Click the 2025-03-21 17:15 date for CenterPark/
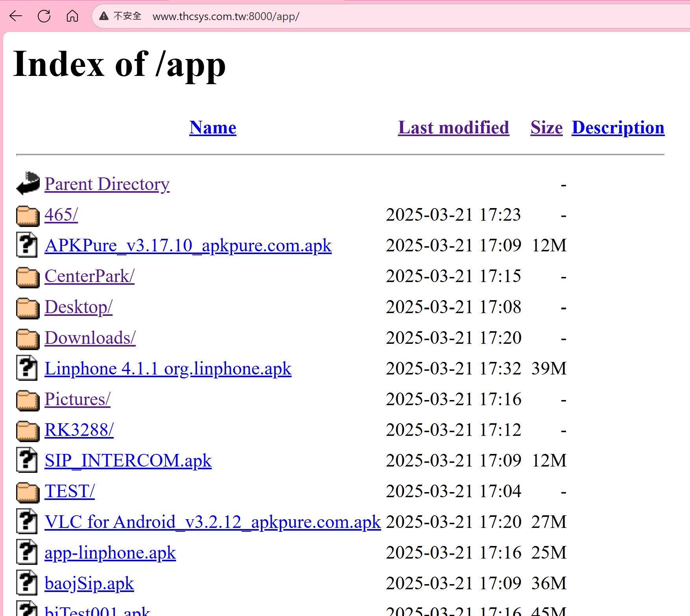Screen dimensions: 690x616 pos(454,276)
